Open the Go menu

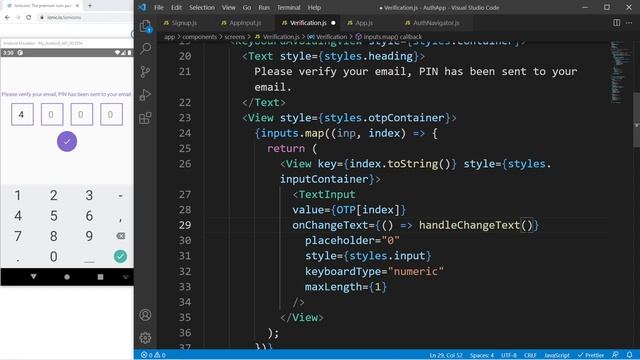pos(247,7)
